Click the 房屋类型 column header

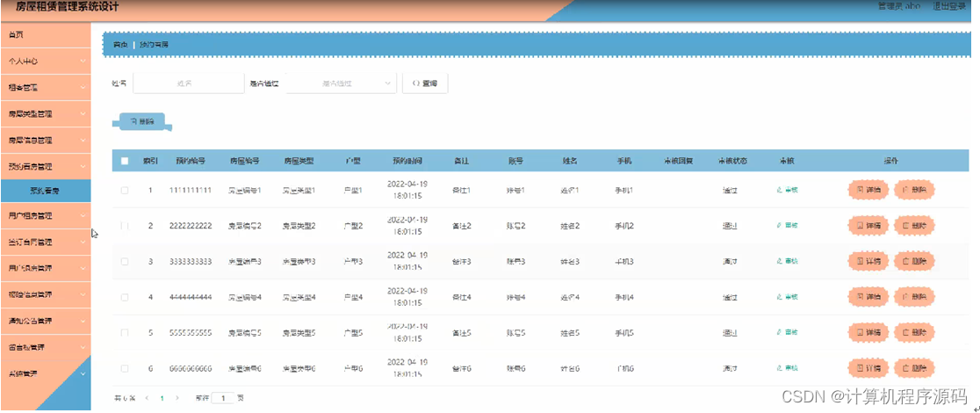299,161
